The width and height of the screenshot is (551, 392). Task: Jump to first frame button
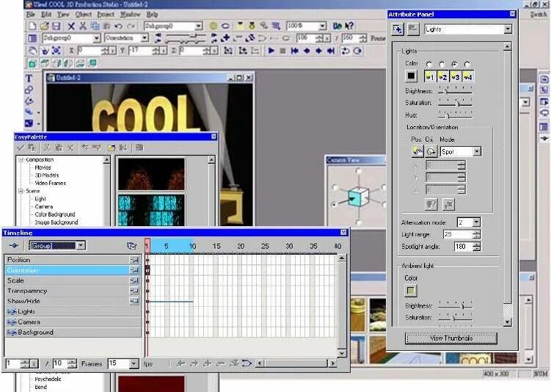click(x=294, y=51)
